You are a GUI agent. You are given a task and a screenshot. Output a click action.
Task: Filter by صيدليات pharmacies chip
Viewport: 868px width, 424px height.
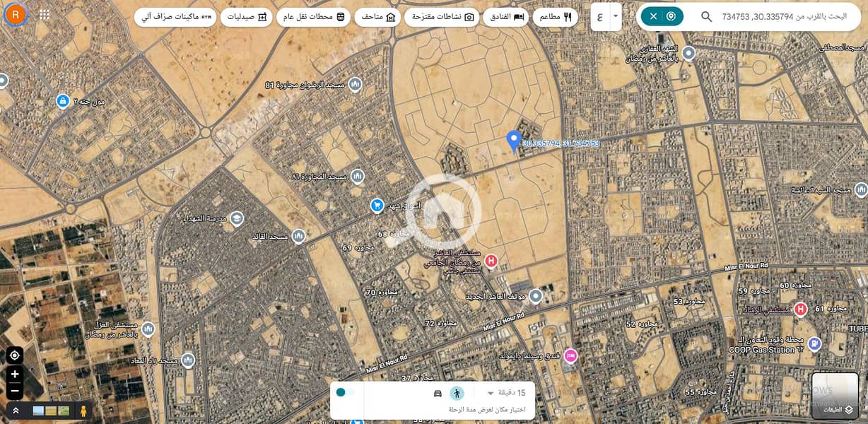click(247, 17)
